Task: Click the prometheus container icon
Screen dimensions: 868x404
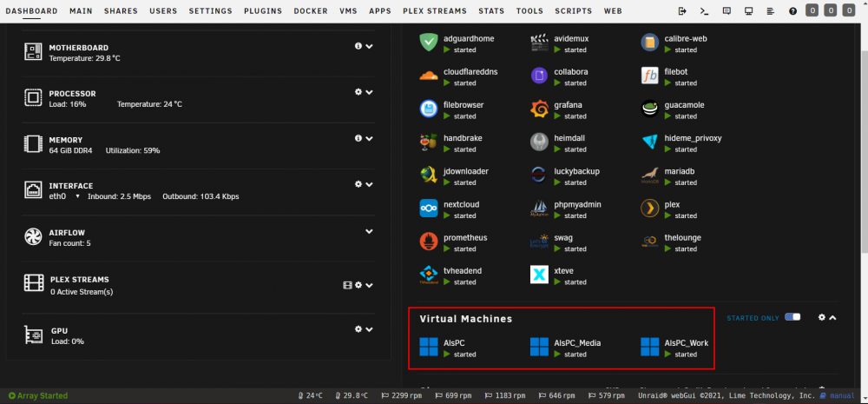Action: pyautogui.click(x=429, y=242)
